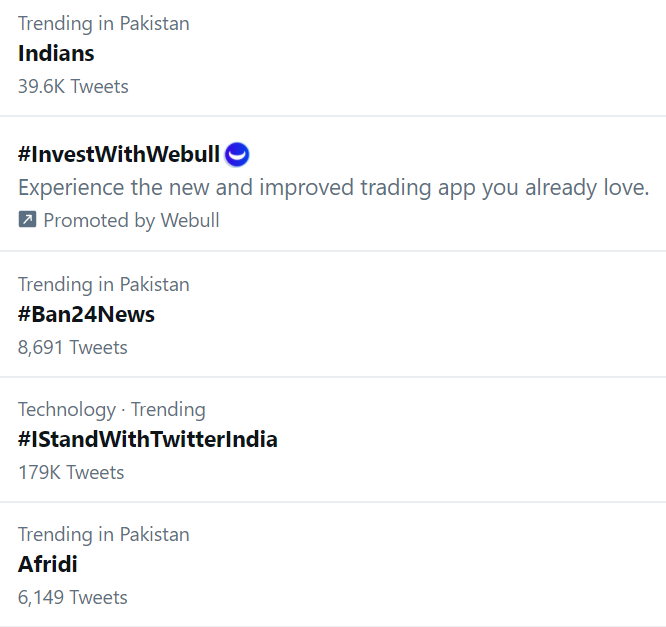Click Trending in Pakistan above #Ban24News
Screen dimensions: 666x627
point(104,284)
